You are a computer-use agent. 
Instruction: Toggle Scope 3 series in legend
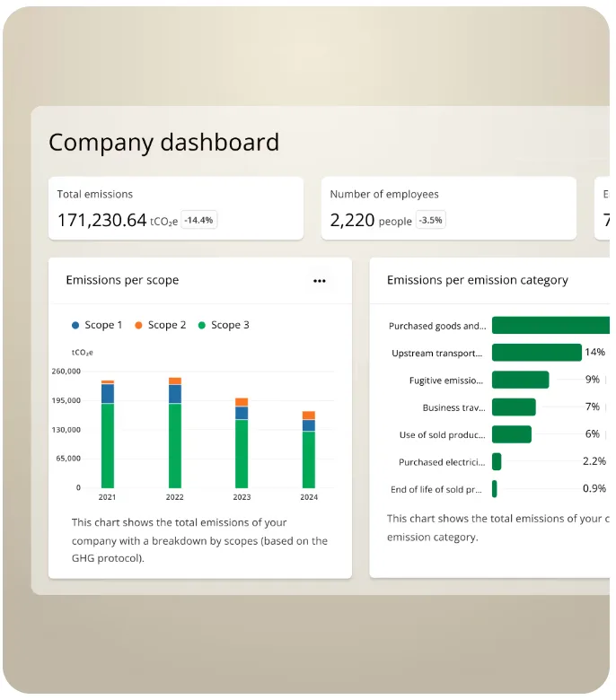(224, 325)
